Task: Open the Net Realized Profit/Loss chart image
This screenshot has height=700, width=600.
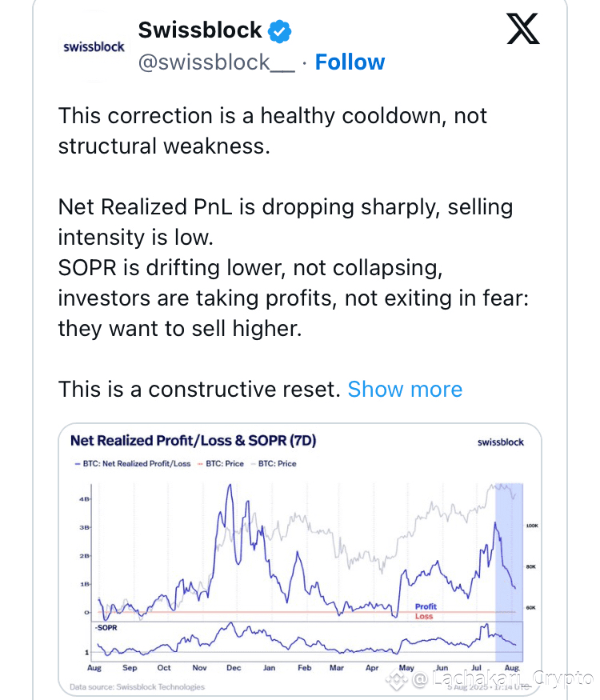Action: pyautogui.click(x=300, y=559)
